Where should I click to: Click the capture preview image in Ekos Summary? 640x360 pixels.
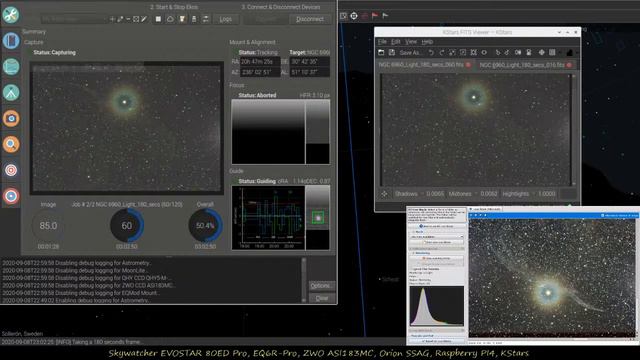127,128
